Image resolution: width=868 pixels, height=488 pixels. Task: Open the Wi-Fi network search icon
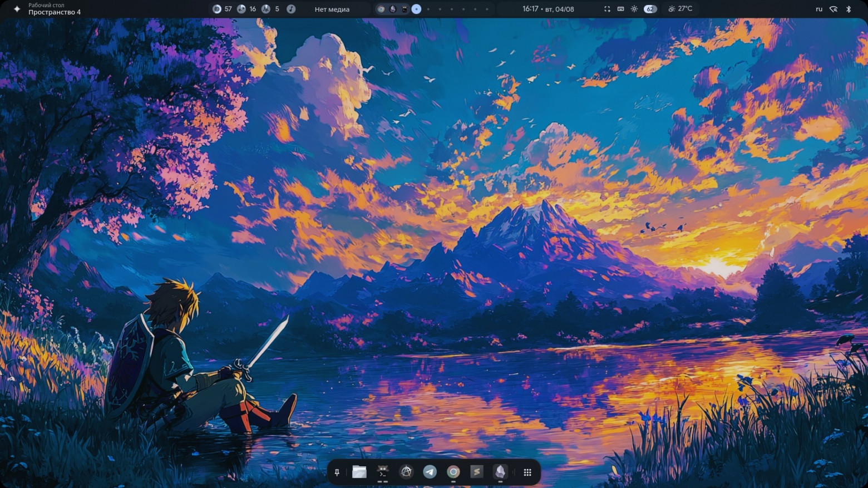pos(834,9)
